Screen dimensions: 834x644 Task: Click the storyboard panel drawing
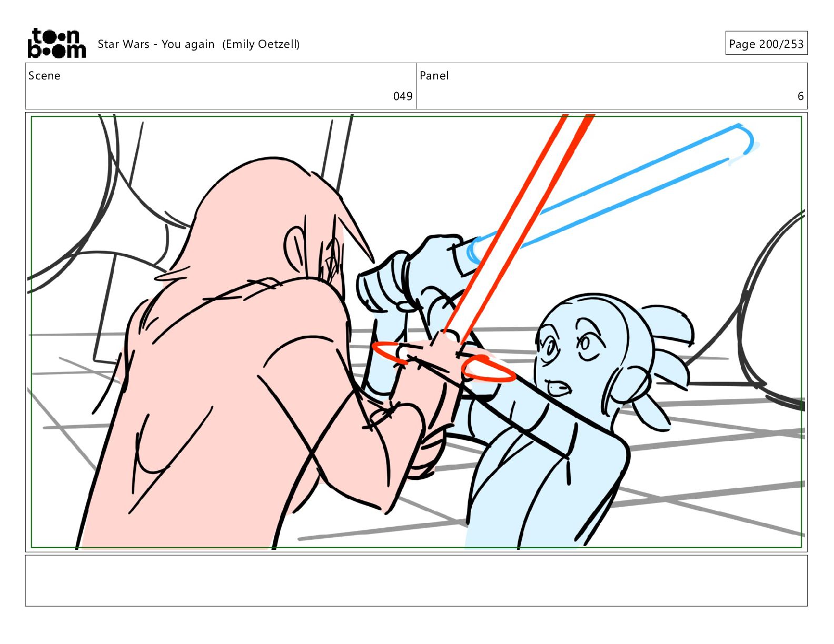416,331
